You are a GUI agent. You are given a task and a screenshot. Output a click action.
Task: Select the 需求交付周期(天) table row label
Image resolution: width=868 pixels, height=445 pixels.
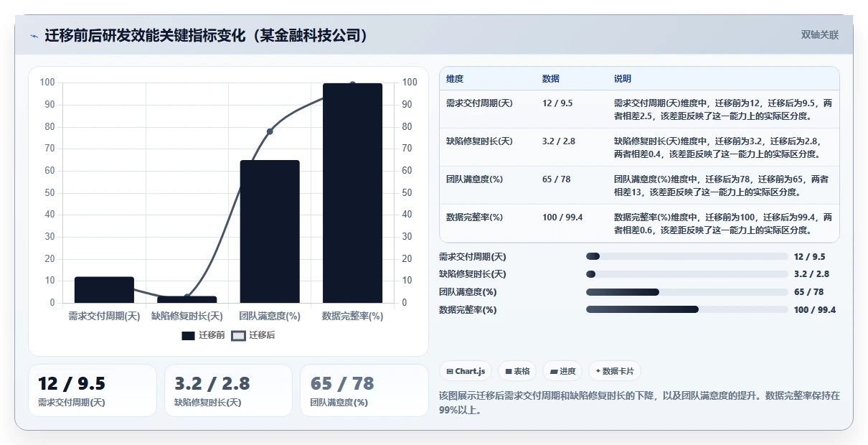click(x=479, y=103)
